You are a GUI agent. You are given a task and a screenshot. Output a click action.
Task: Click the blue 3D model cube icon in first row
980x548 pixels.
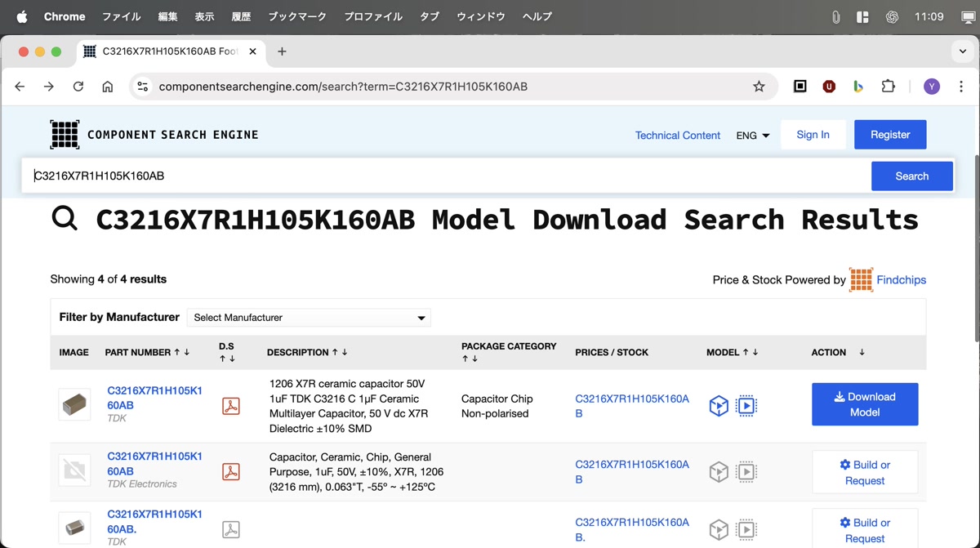719,406
